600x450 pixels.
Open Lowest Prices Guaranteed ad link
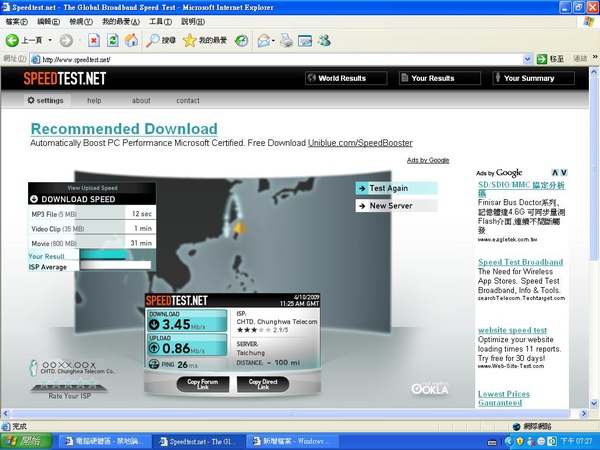504,398
